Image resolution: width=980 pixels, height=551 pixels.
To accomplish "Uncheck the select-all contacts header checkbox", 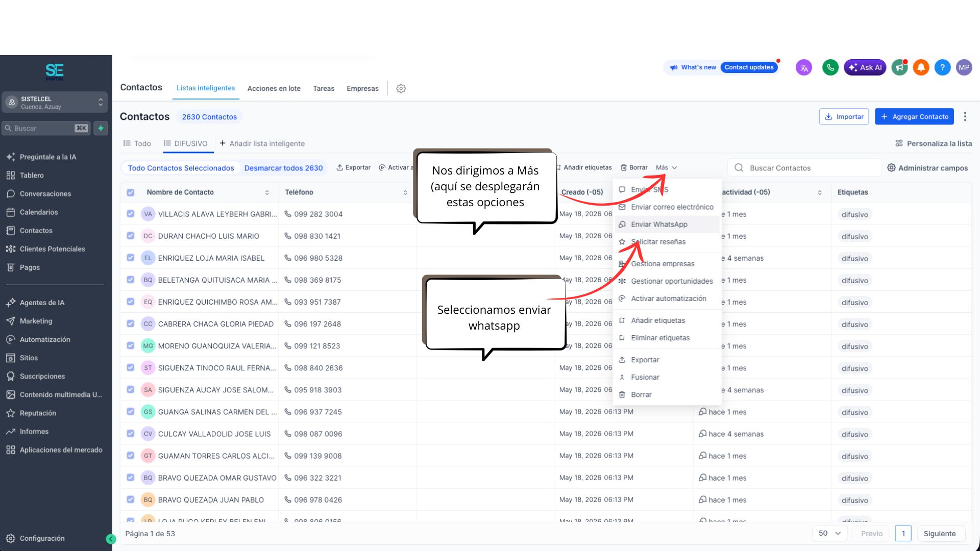I will tap(131, 192).
